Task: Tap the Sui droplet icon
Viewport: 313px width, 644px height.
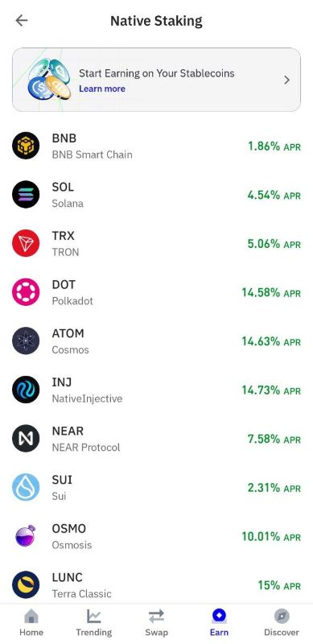Action: [26, 488]
